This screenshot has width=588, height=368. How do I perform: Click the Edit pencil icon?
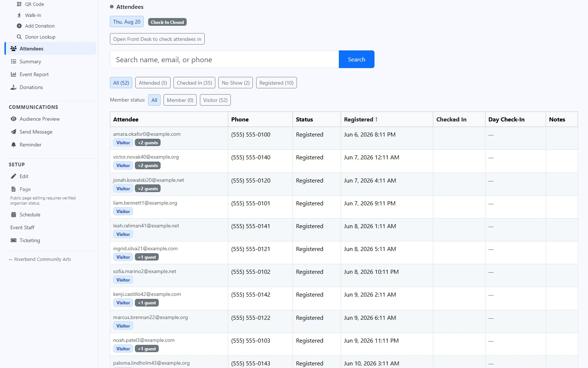[x=14, y=176]
